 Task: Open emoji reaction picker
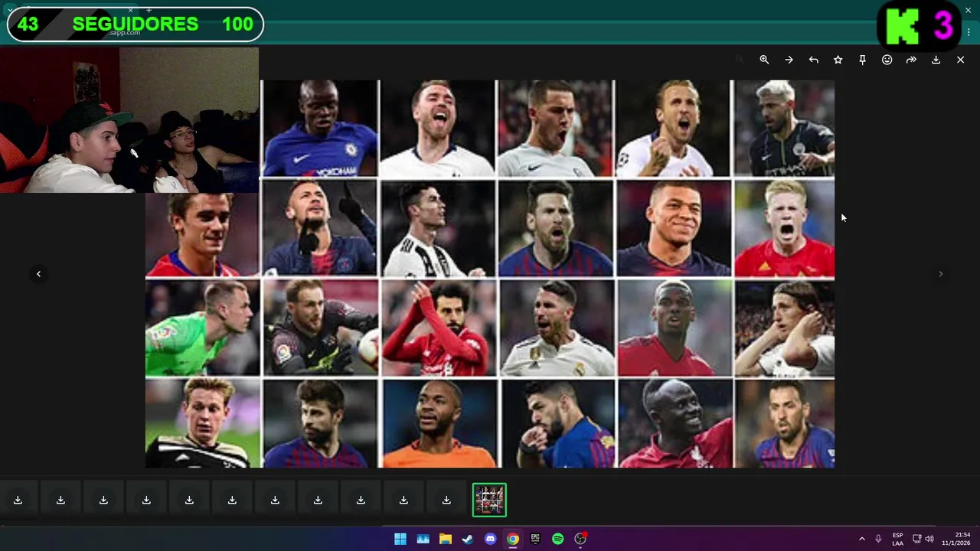887,60
